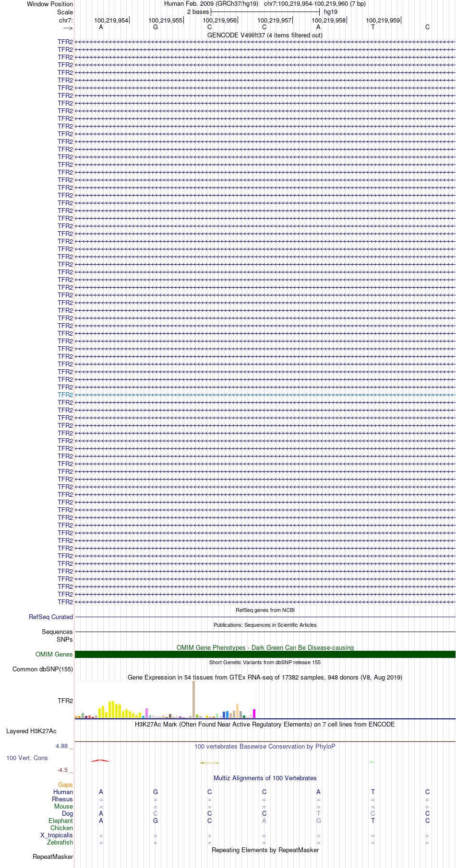456x868 pixels.
Task: Click the G base in the reference sequence ruler
Action: point(156,27)
